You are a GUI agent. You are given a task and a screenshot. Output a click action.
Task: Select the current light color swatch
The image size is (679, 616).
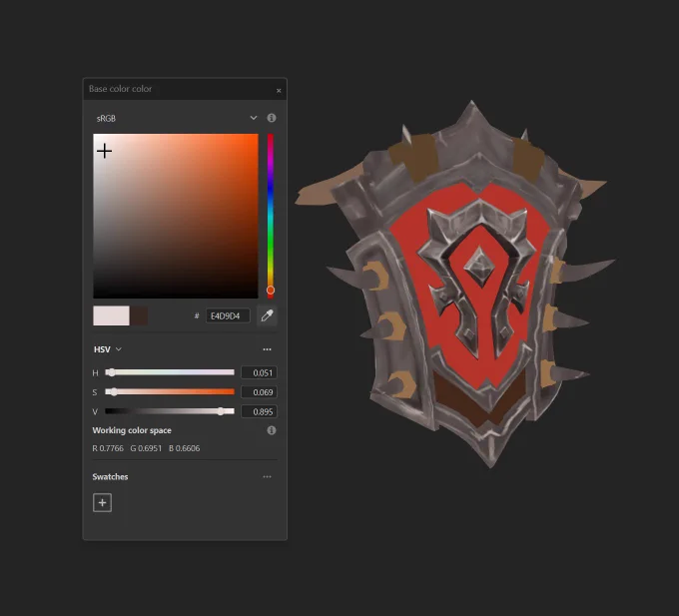point(111,315)
